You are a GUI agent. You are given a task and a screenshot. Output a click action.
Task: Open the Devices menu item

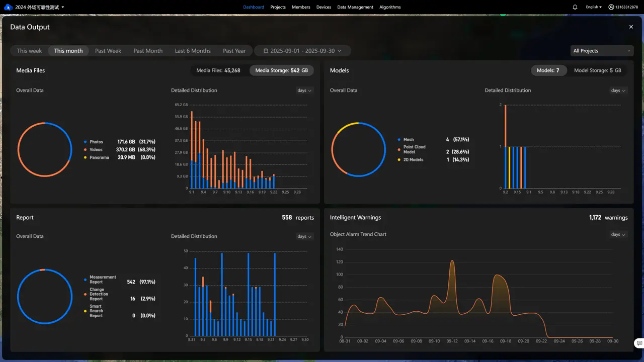coord(324,7)
